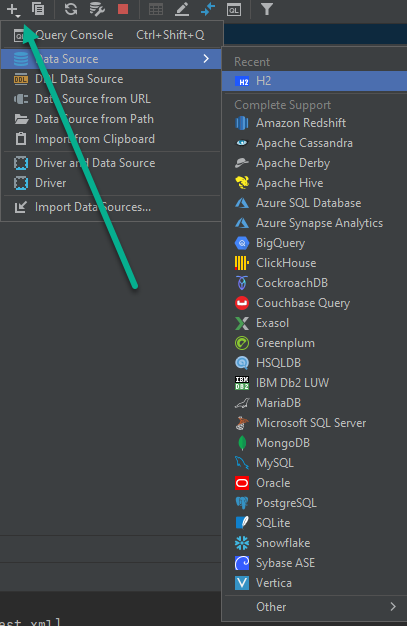Open the Other data sources submenu

click(314, 607)
